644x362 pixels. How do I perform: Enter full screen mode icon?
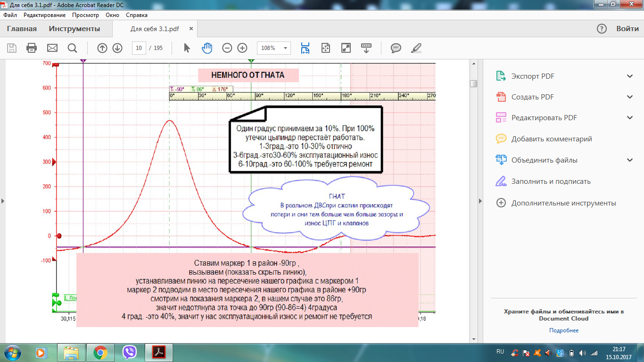[346, 48]
